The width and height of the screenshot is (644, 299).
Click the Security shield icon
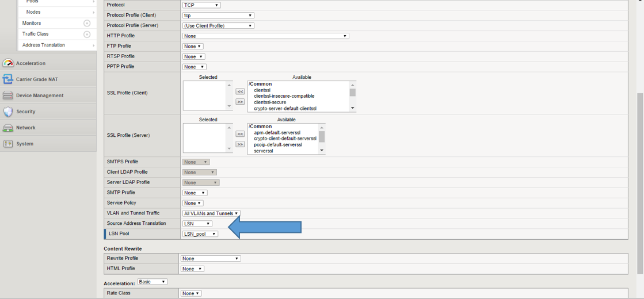coord(8,112)
